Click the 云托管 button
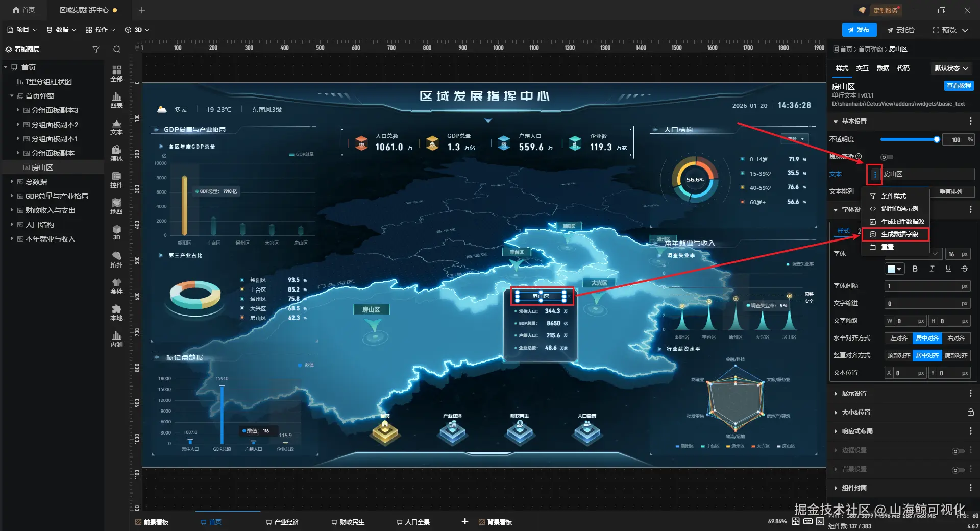Screen dimensions: 980x531 click(901, 30)
